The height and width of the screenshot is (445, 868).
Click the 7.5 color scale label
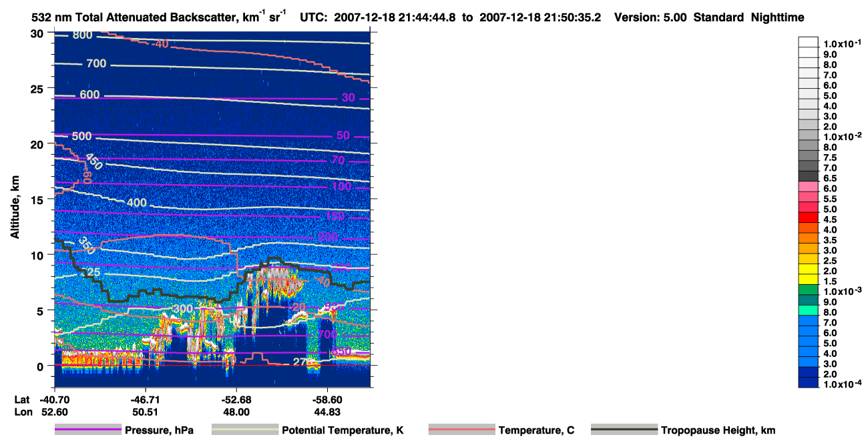[x=830, y=157]
